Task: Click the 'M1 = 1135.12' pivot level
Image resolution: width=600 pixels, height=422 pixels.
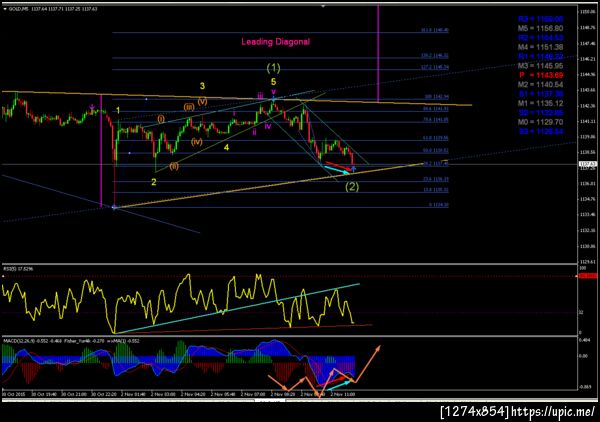Action: coord(540,103)
